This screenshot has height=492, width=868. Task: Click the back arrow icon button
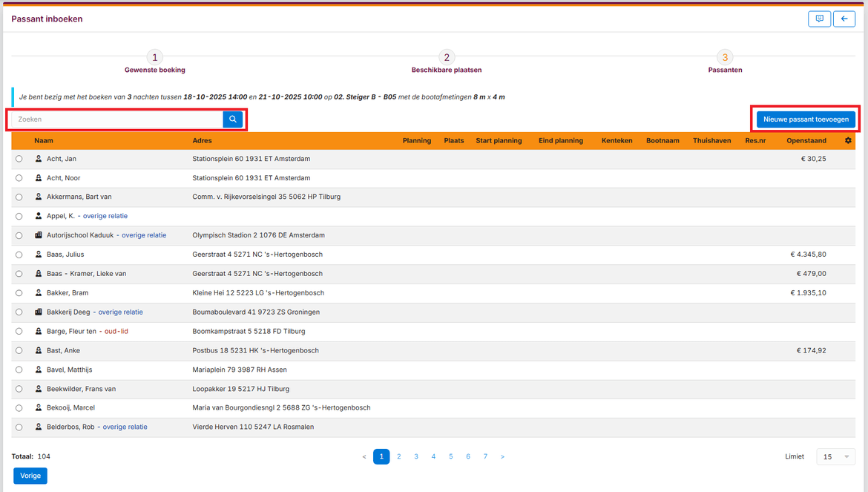(x=844, y=19)
